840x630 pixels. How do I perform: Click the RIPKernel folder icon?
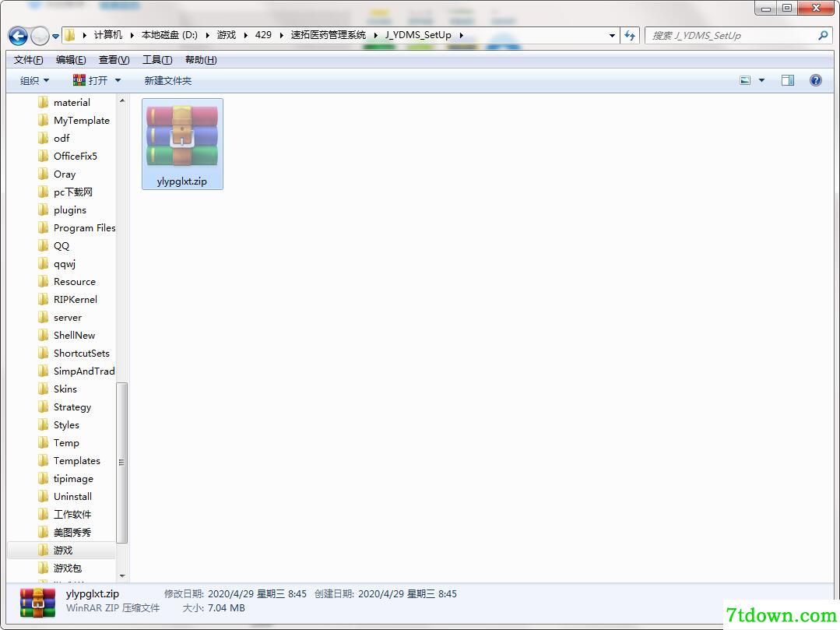click(x=44, y=299)
